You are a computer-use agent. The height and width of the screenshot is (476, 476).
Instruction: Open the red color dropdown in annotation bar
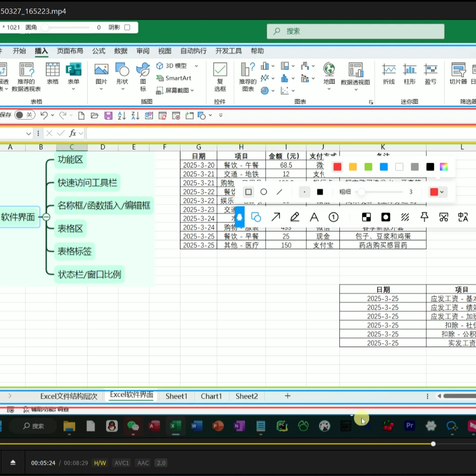(x=437, y=192)
